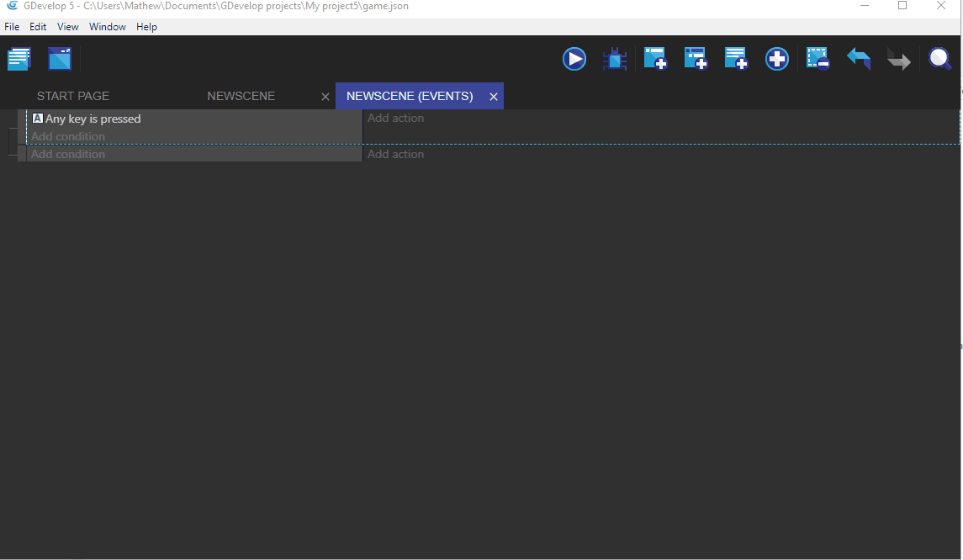963x560 pixels.
Task: Open the Help menu
Action: 146,26
